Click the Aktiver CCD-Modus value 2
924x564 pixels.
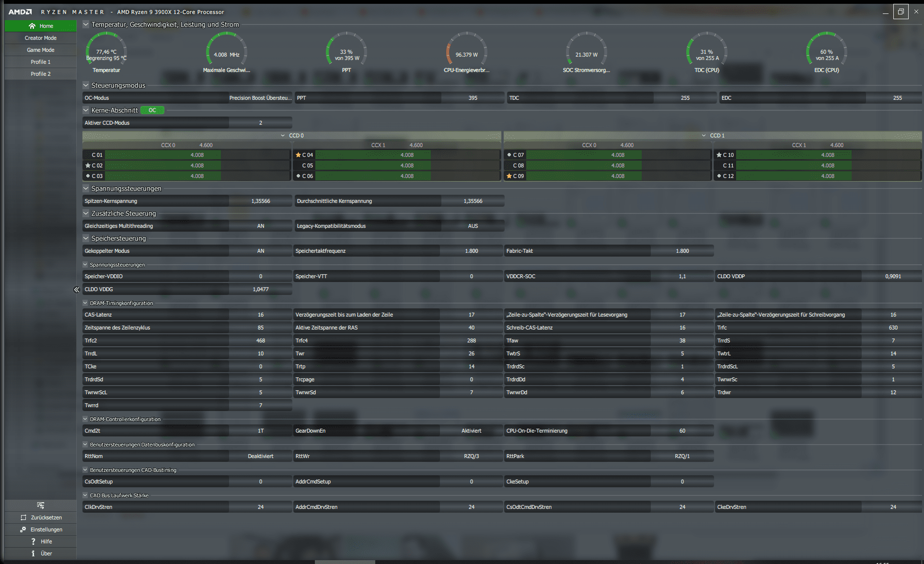(261, 123)
